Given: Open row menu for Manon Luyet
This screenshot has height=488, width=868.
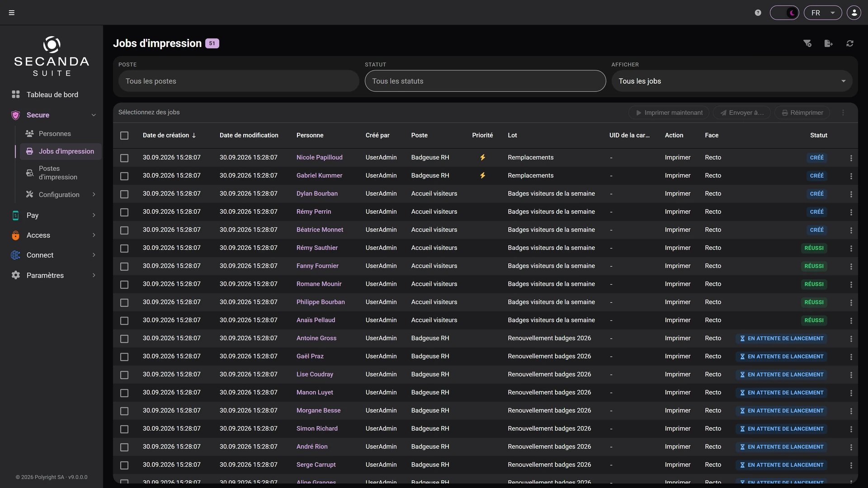Looking at the screenshot, I should coord(851,393).
